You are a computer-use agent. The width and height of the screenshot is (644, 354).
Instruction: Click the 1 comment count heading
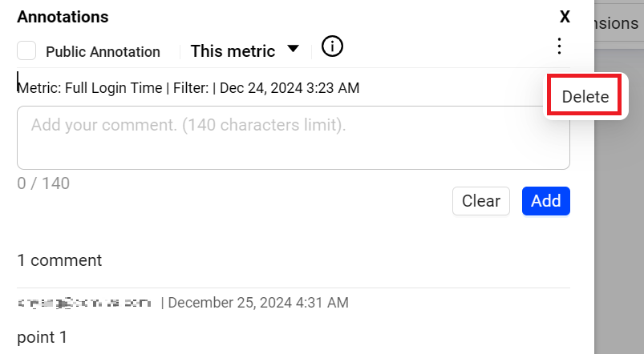click(x=59, y=260)
